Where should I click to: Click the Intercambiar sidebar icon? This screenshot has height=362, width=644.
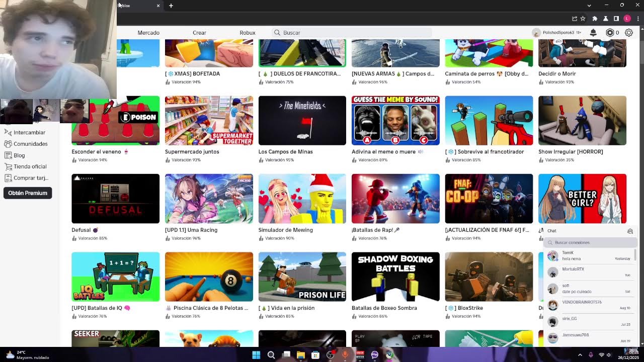[x=8, y=132]
